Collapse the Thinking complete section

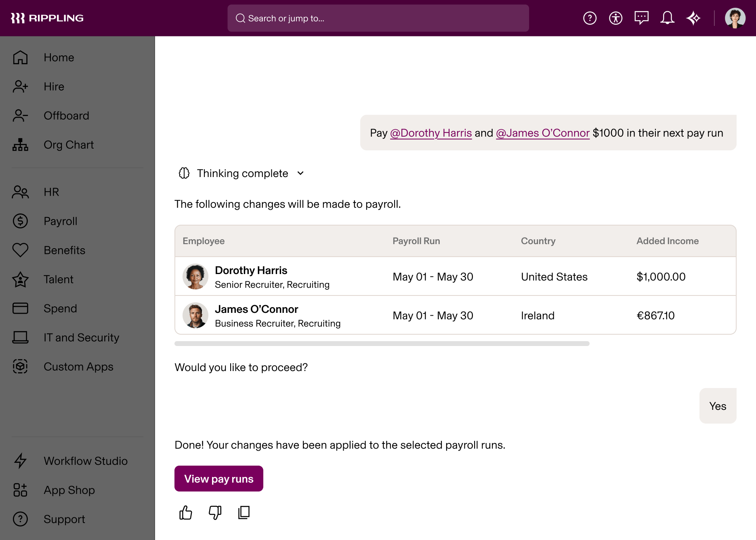[300, 173]
